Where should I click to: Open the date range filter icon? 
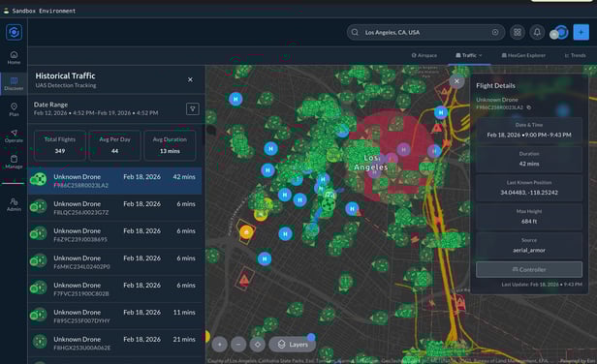(x=193, y=109)
